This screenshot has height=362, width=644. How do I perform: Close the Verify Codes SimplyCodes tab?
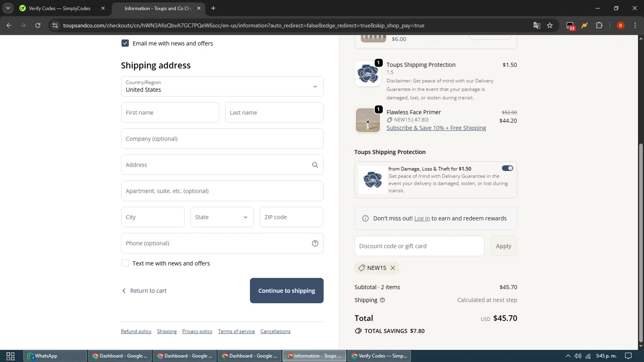coord(103,8)
